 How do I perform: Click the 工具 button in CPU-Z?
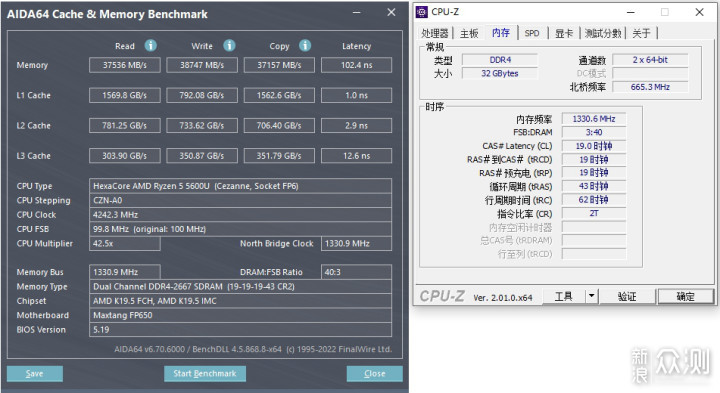pos(563,296)
